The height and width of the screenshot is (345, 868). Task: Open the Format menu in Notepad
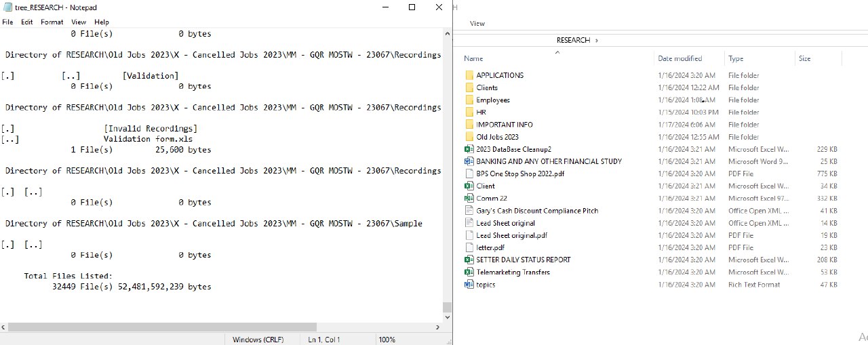pos(52,22)
